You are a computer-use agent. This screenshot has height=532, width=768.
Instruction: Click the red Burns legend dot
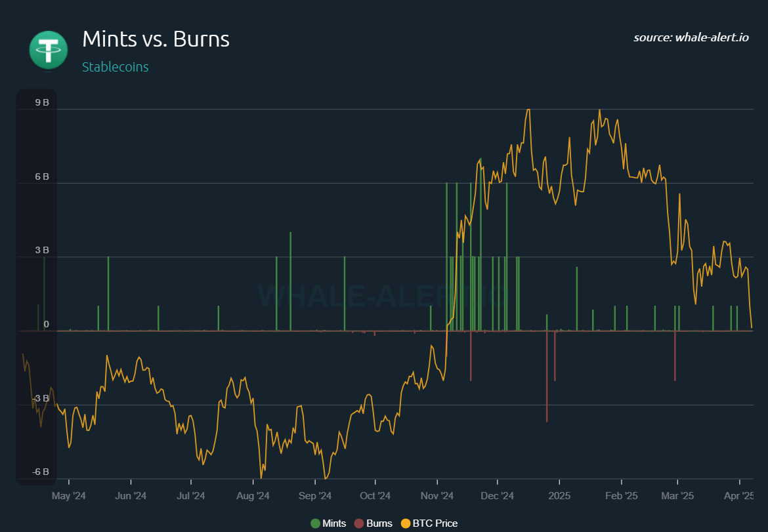(358, 523)
